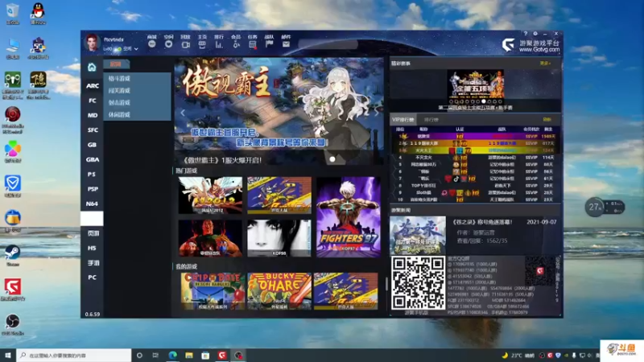Open the 排行 ranking chart icon
This screenshot has height=362, width=644.
point(219,44)
